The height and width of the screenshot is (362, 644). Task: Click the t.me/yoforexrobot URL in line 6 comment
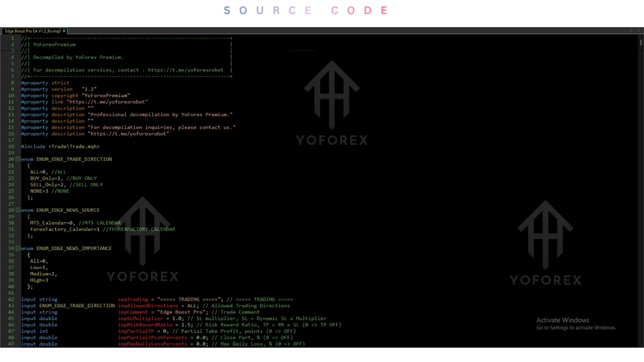click(186, 70)
